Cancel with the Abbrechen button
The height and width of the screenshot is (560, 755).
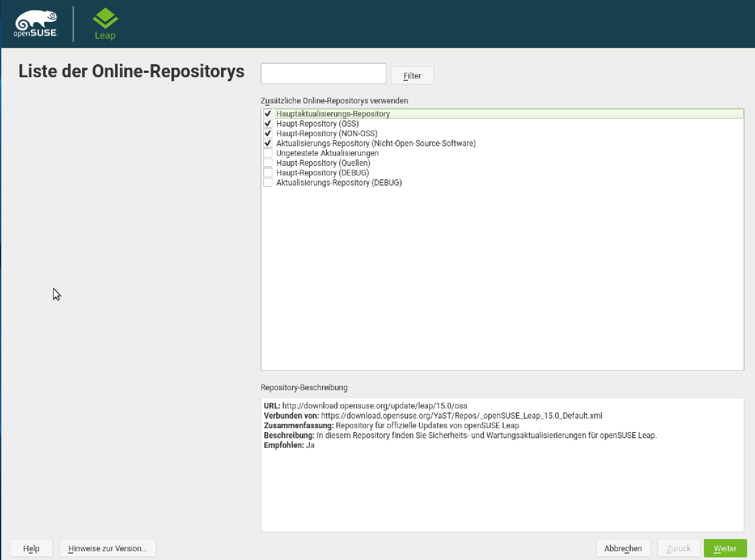[623, 548]
